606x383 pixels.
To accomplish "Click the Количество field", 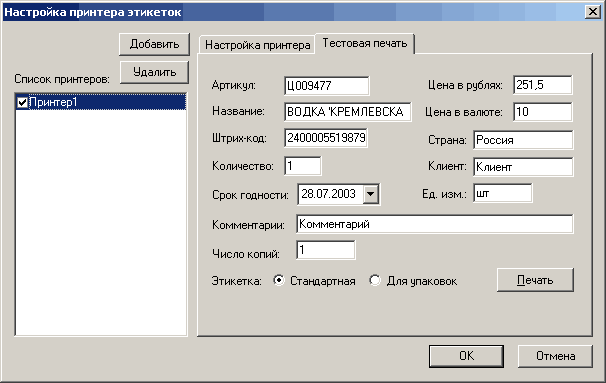I will 302,166.
